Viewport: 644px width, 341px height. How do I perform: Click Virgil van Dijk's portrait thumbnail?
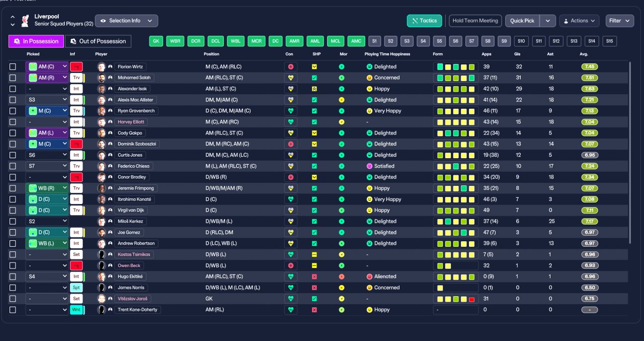(102, 211)
